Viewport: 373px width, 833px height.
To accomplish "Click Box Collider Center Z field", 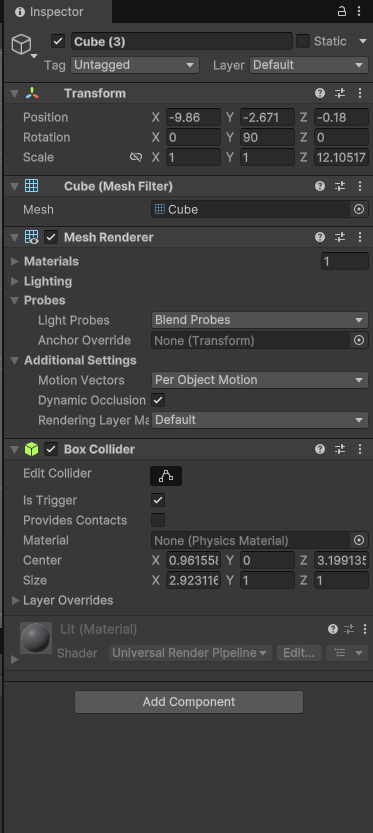I will (x=341, y=560).
